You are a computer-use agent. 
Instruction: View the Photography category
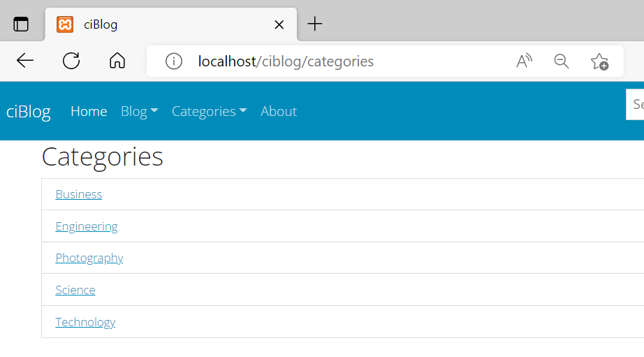[x=89, y=258]
